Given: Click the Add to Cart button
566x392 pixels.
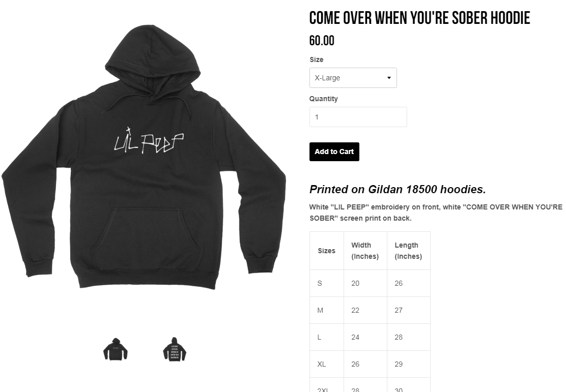Looking at the screenshot, I should 334,152.
